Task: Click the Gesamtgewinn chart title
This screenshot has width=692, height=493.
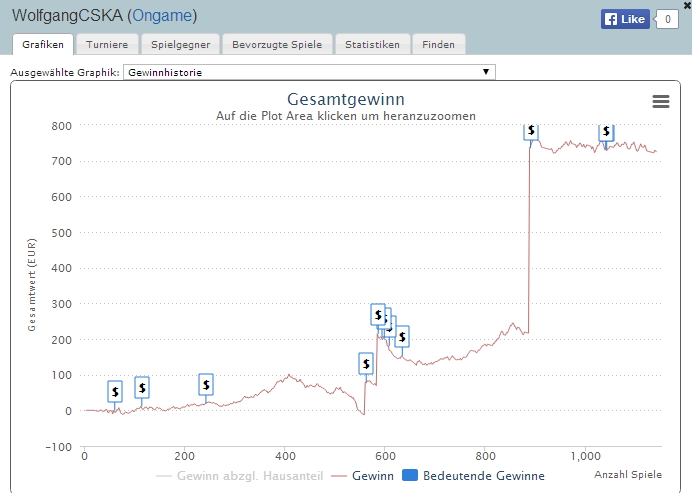Action: point(346,99)
